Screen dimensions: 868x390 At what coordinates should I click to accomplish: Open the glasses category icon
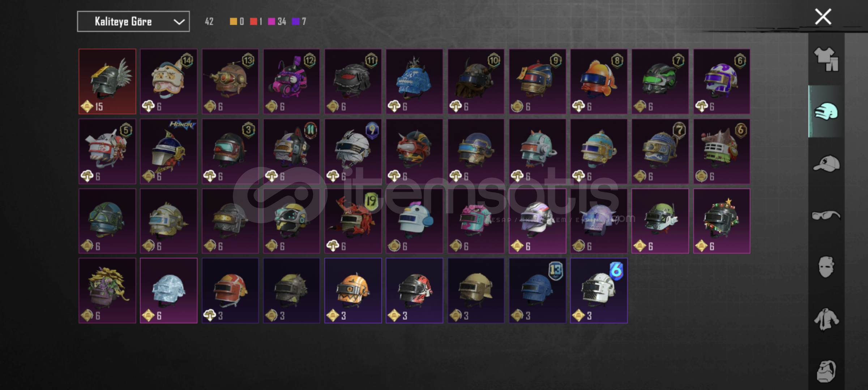826,216
